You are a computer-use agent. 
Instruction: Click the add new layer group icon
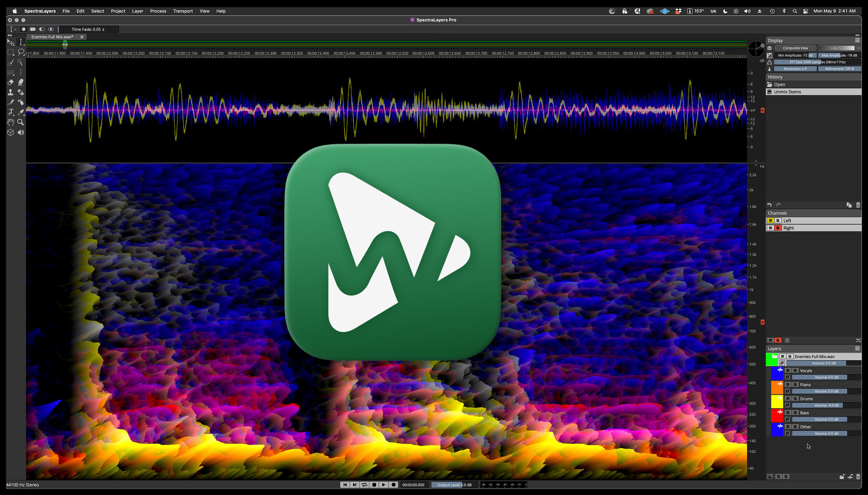click(x=842, y=476)
